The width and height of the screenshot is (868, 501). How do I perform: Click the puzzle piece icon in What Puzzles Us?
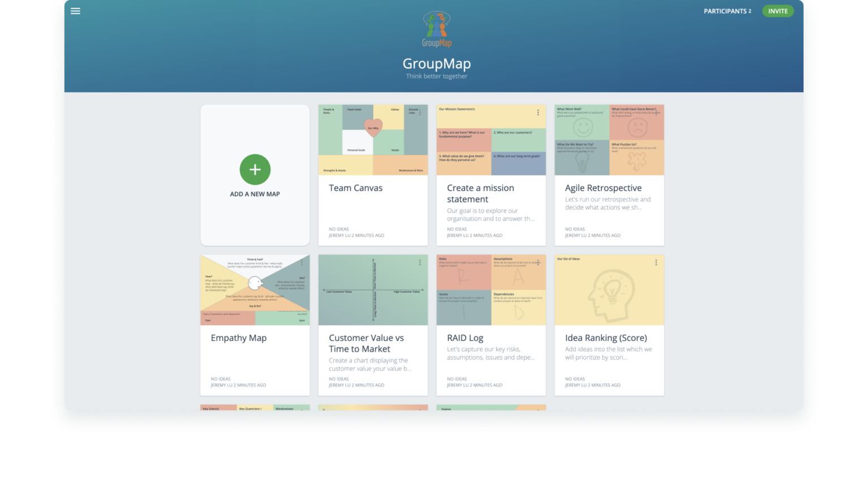tap(636, 162)
